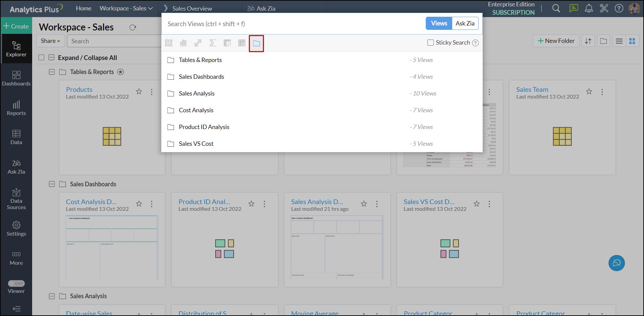The width and height of the screenshot is (644, 316).
Task: Switch explorer to grid view
Action: click(x=632, y=41)
